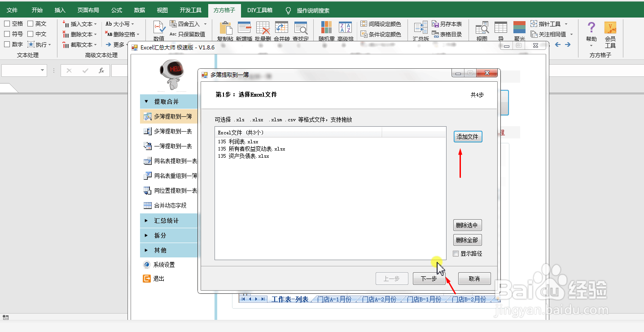This screenshot has width=644, height=332.
Task: Click the 只保留数值 ribbon item
Action: [x=187, y=34]
